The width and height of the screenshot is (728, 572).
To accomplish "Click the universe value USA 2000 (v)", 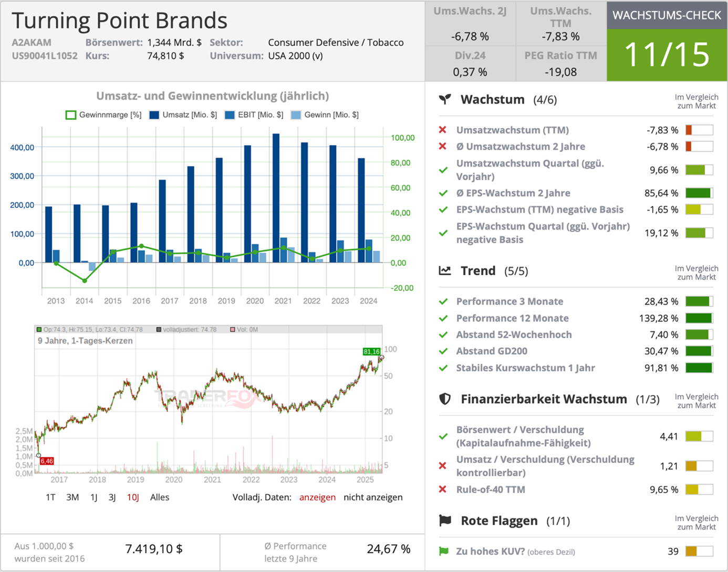I will [x=295, y=56].
